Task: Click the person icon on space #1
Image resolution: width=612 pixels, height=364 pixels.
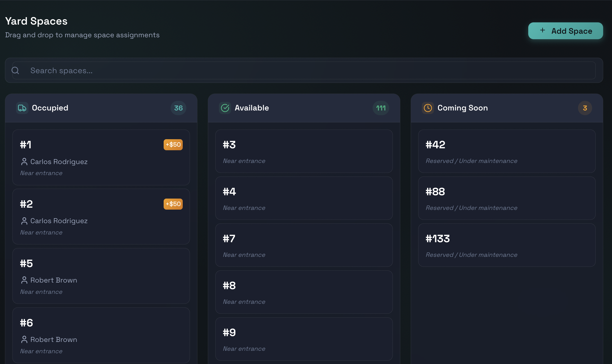Action: [24, 162]
